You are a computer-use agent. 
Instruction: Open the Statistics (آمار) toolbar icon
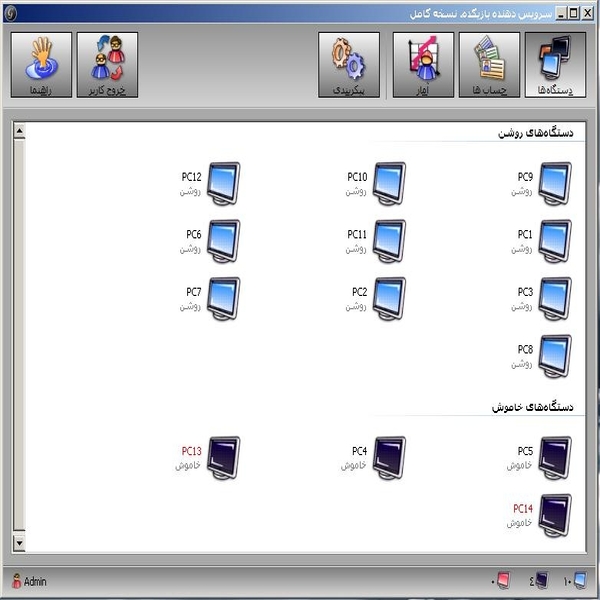[423, 65]
